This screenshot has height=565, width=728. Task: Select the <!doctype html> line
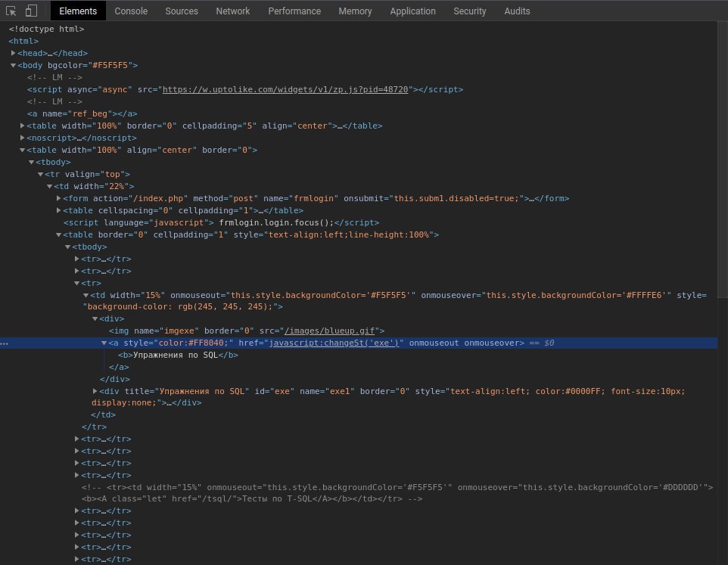pos(46,29)
